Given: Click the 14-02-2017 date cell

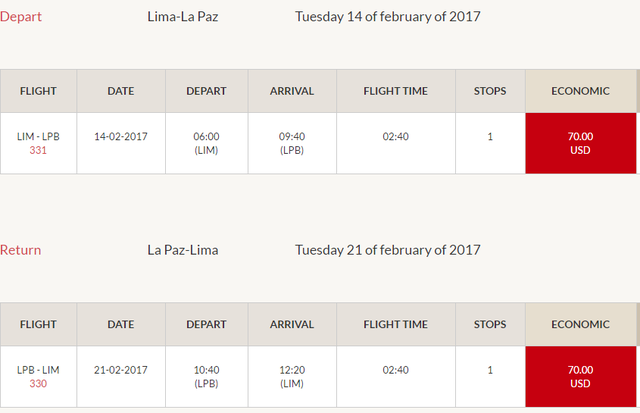Looking at the screenshot, I should pyautogui.click(x=121, y=143).
